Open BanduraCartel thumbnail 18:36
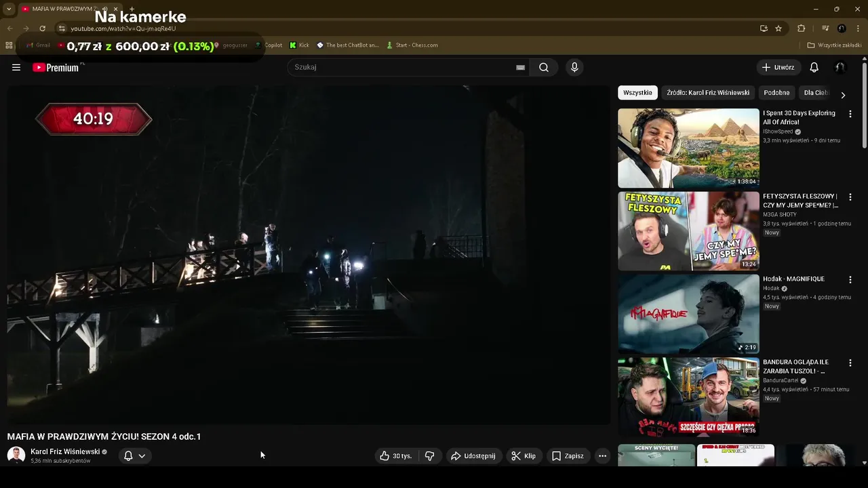The width and height of the screenshot is (868, 488). 688,397
